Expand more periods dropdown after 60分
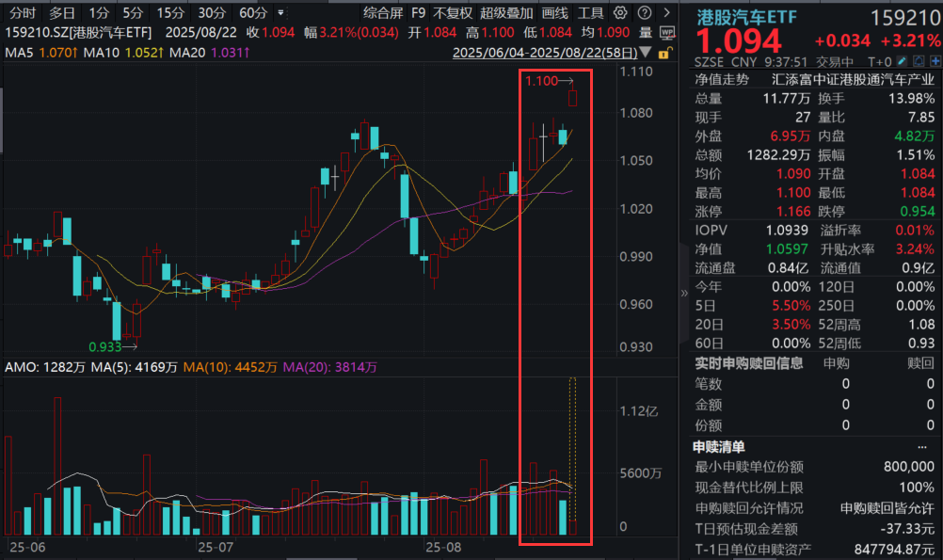 pos(280,13)
